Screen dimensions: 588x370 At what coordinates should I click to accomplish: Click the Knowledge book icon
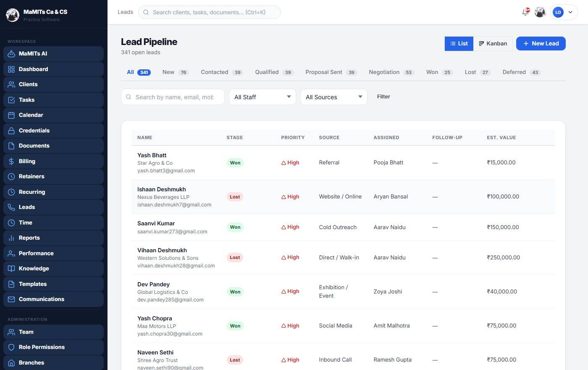pyautogui.click(x=11, y=269)
